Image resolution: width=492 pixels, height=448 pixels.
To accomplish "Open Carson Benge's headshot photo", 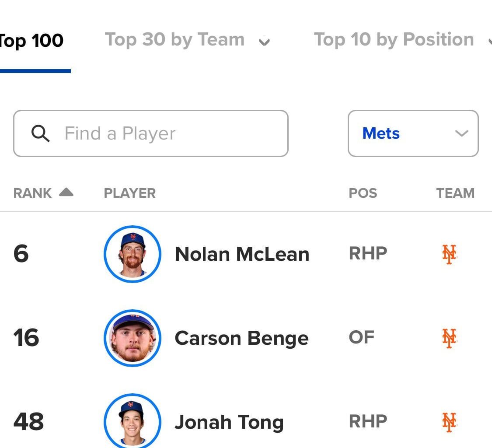I will click(133, 338).
